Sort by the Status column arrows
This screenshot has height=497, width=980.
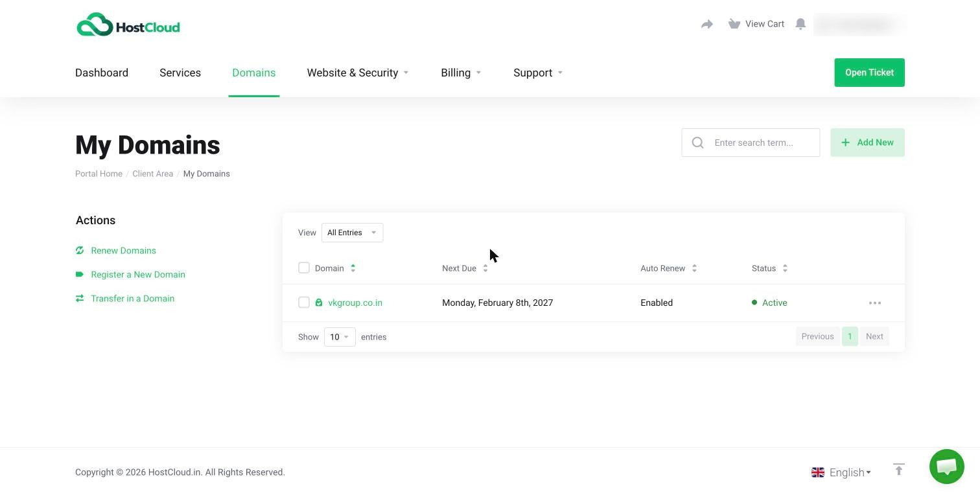(785, 268)
